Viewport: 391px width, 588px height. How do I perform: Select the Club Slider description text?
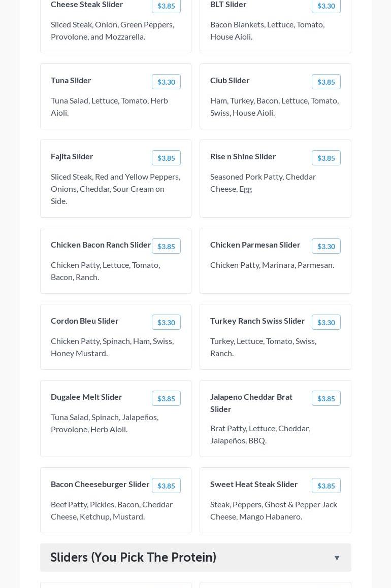pos(274,107)
